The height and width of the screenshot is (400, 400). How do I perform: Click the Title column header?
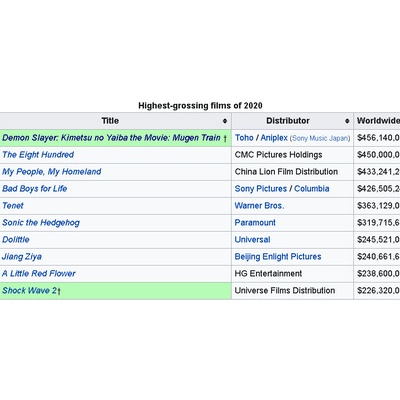click(x=115, y=121)
